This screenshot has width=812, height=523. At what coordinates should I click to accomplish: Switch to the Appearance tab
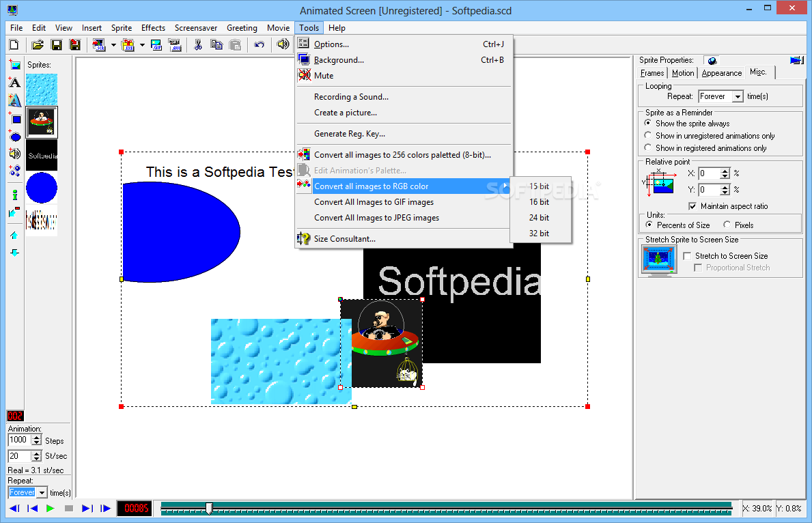(721, 73)
